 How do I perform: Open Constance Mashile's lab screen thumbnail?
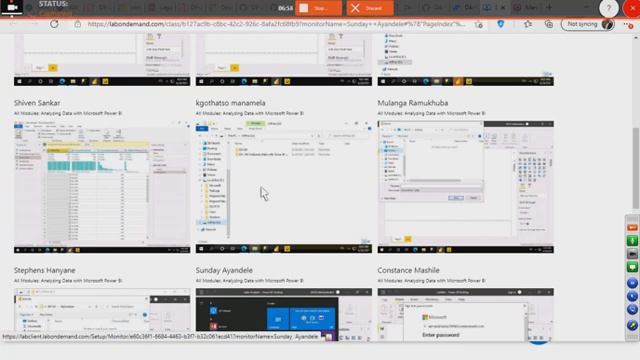pos(466,315)
